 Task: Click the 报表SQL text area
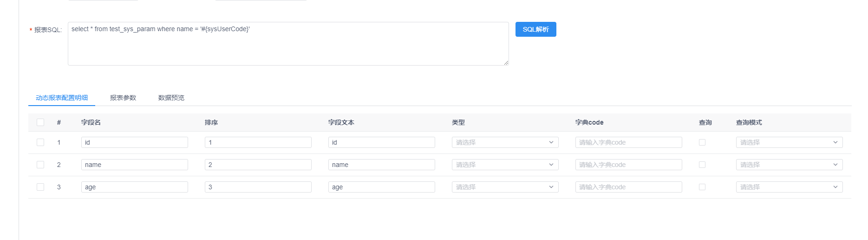click(x=288, y=44)
